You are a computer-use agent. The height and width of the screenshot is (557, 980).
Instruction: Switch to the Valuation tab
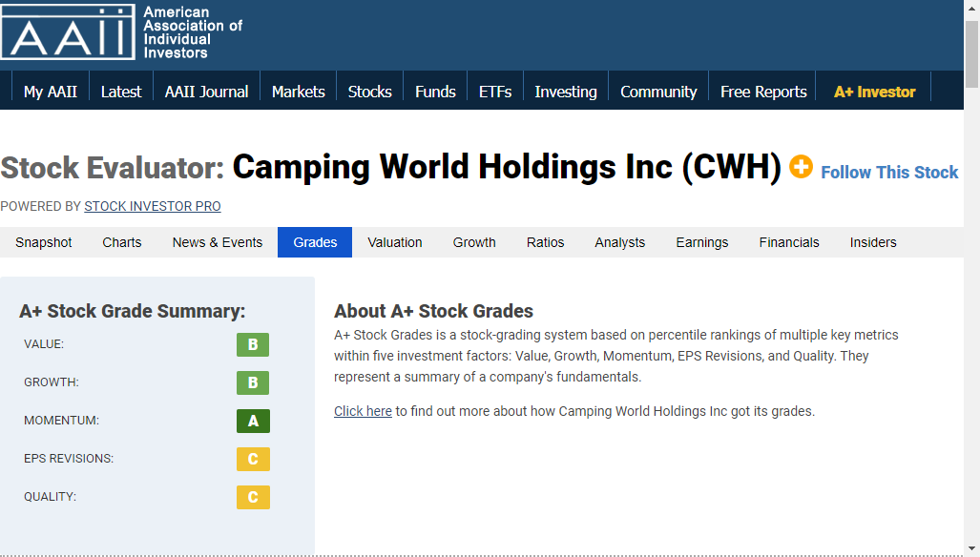tap(395, 242)
